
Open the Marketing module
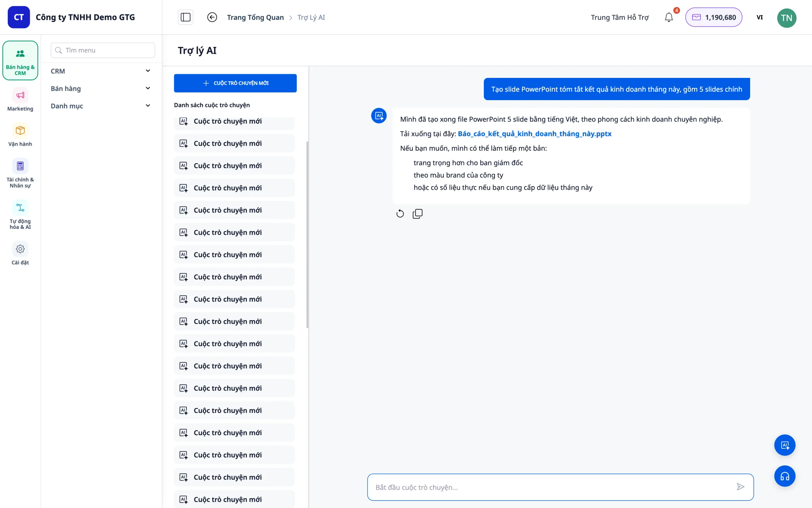click(x=20, y=100)
